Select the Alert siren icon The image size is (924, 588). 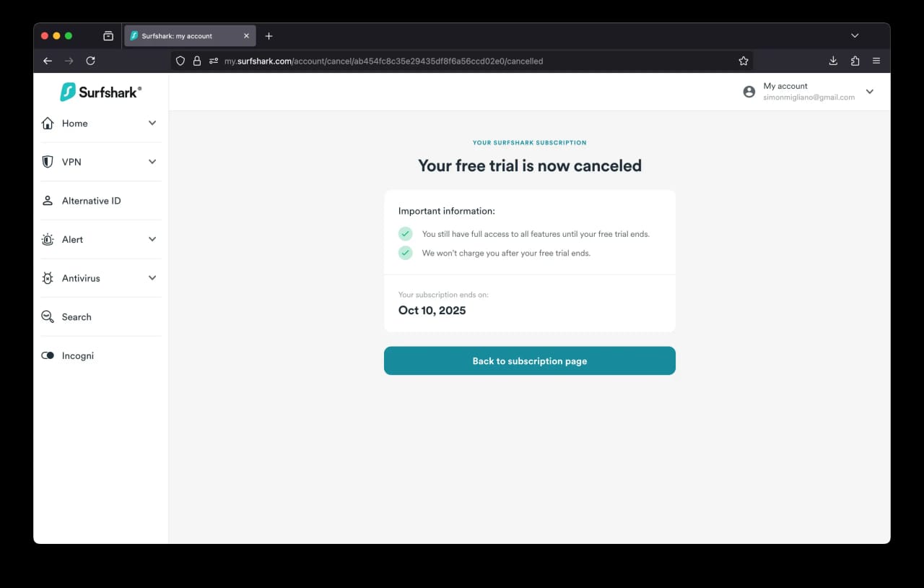click(48, 239)
